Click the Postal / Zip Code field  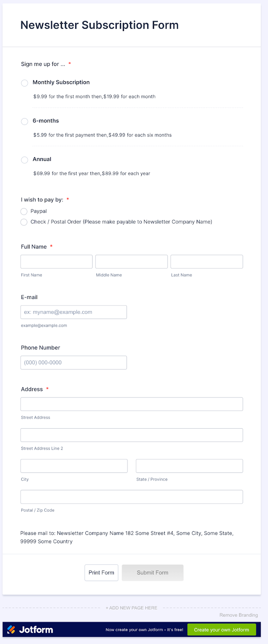[132, 497]
